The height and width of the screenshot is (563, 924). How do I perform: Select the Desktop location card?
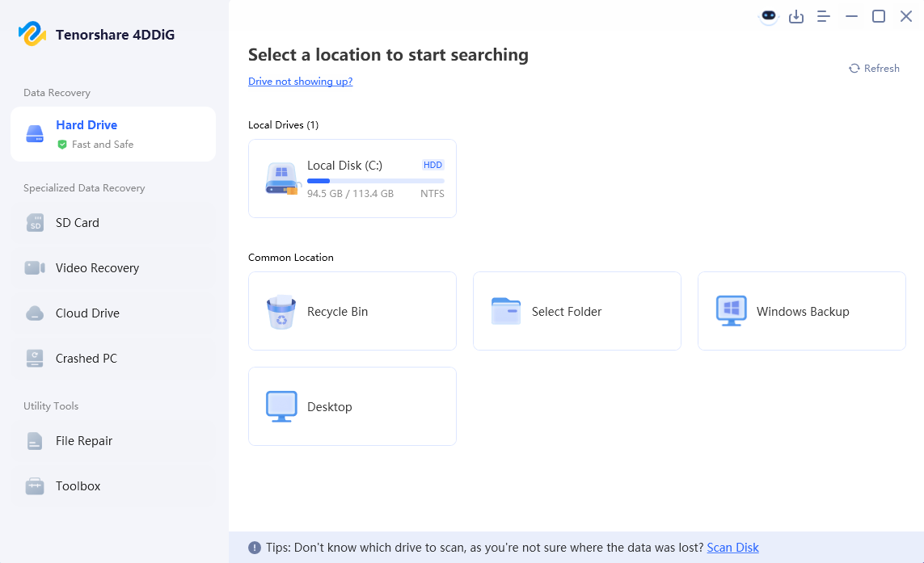click(x=352, y=406)
